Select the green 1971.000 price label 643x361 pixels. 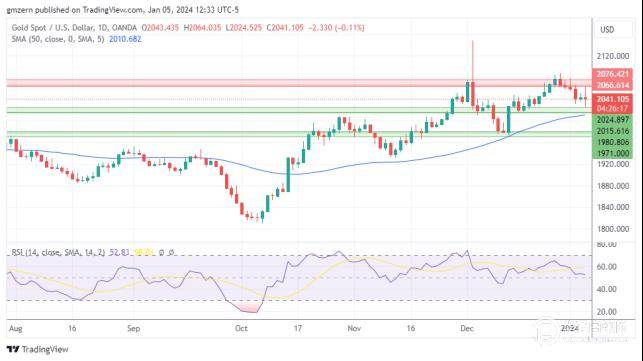coord(613,153)
